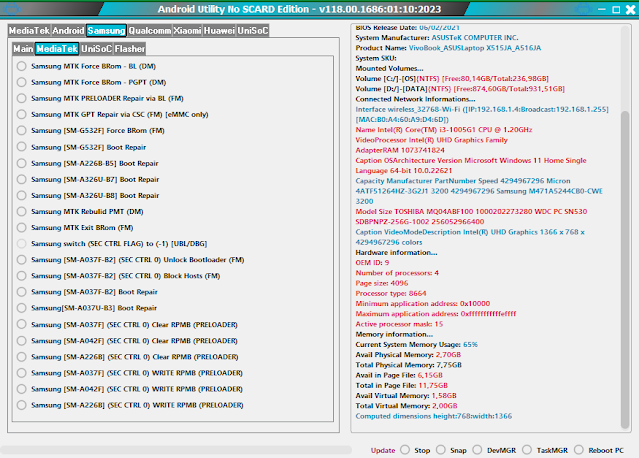Choose Samsung [SM-G532F] Force BRom (FM)
The height and width of the screenshot is (458, 639).
[22, 130]
